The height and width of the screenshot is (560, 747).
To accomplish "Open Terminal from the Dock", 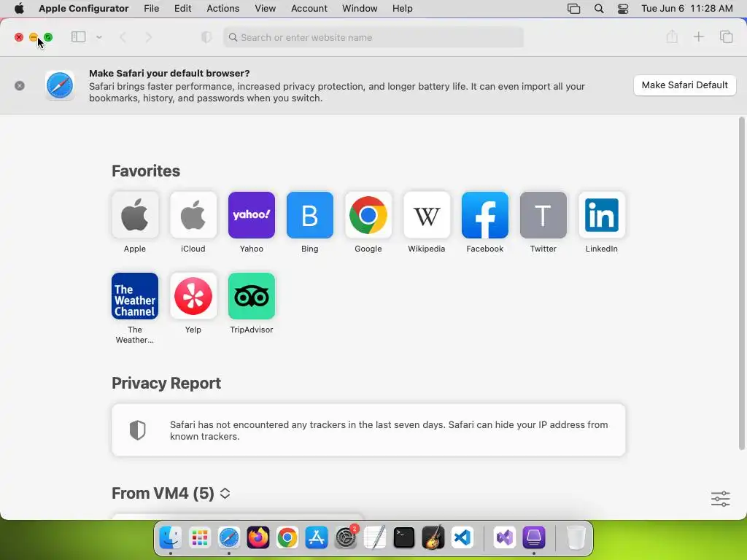I will click(404, 538).
